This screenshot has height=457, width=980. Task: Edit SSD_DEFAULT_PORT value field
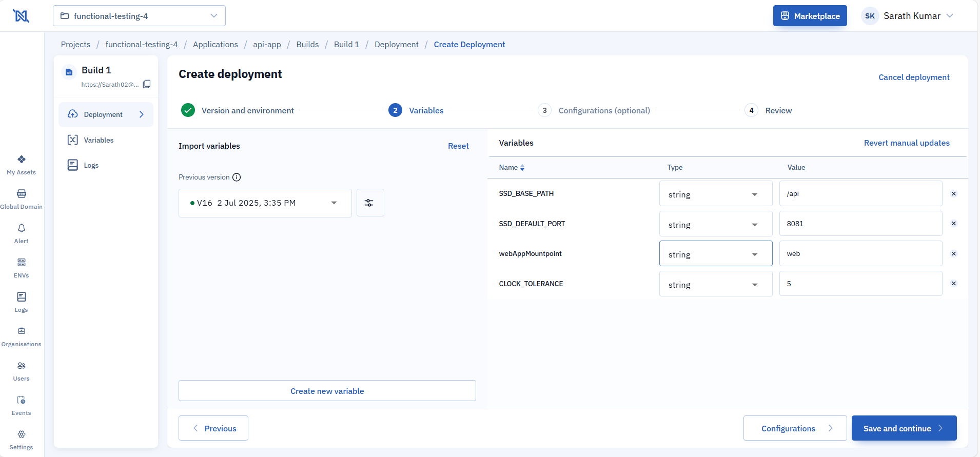860,224
